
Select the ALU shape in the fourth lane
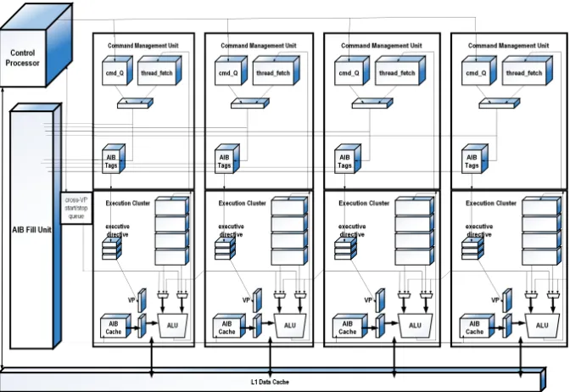[x=542, y=326]
